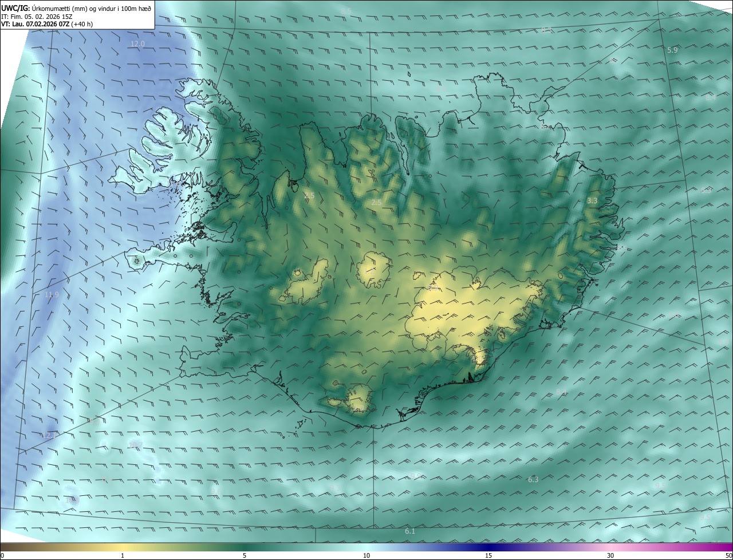The height and width of the screenshot is (560, 733).
Task: Click the 'IT: Fim. 05. 02. 2026 15Z' line
Action: pos(36,16)
